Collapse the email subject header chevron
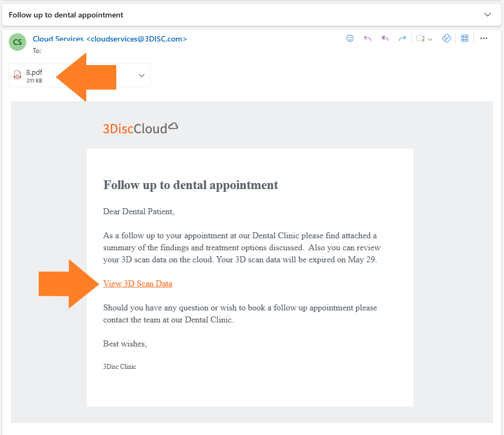Screen dimensions: 504x435 (488, 14)
